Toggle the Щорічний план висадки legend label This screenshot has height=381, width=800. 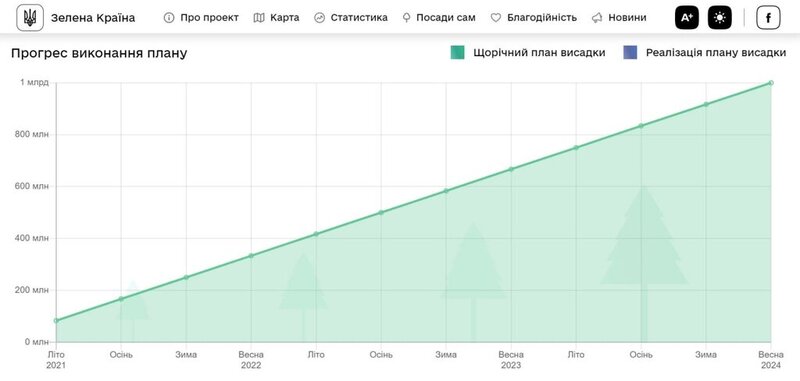[x=539, y=53]
